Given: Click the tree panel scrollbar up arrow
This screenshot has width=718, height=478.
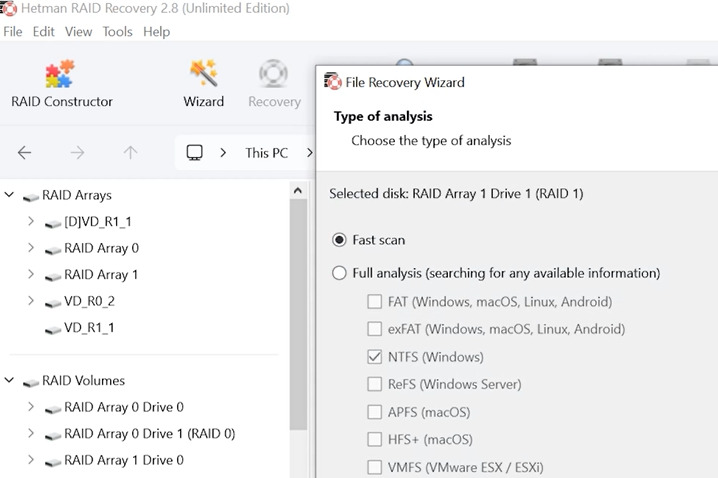Looking at the screenshot, I should (x=298, y=190).
